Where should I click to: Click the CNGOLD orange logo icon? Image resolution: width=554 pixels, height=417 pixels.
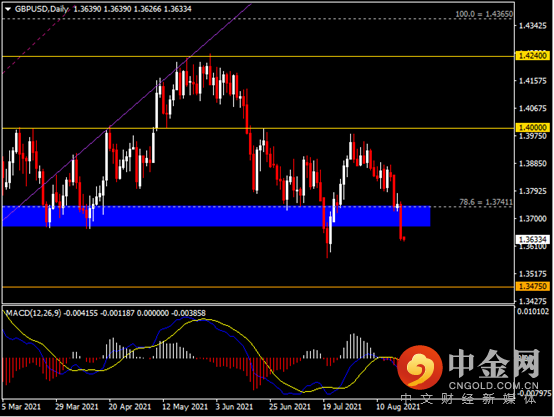pos(420,366)
